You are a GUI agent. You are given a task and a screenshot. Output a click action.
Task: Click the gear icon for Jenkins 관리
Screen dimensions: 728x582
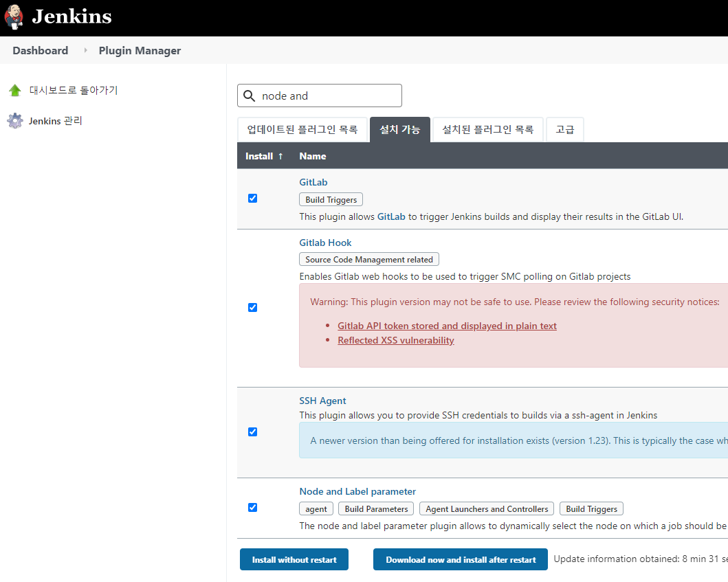(15, 121)
